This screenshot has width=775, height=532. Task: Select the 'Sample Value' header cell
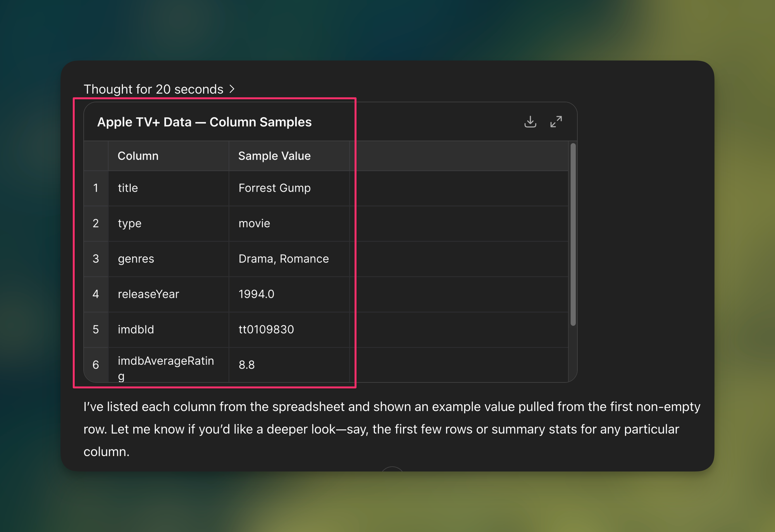tap(289, 156)
